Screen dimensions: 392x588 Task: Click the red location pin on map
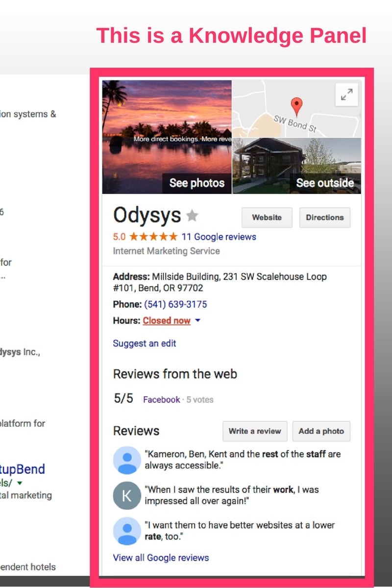pyautogui.click(x=296, y=106)
